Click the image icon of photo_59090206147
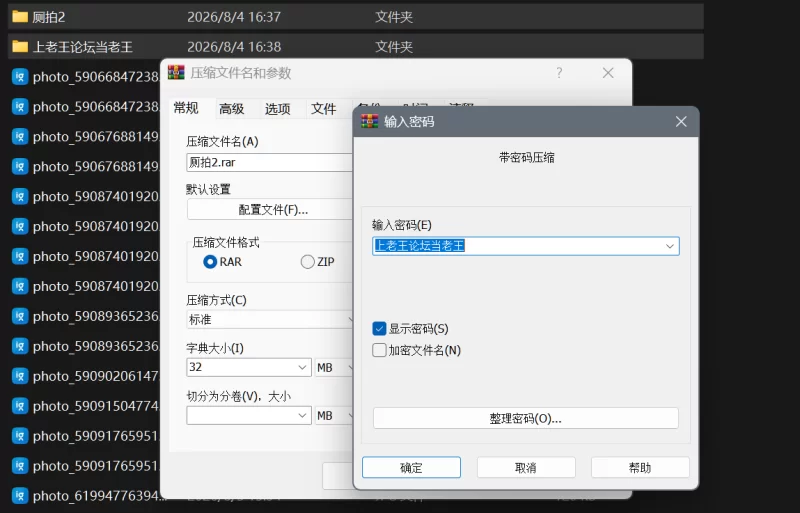800x513 pixels. pyautogui.click(x=20, y=376)
